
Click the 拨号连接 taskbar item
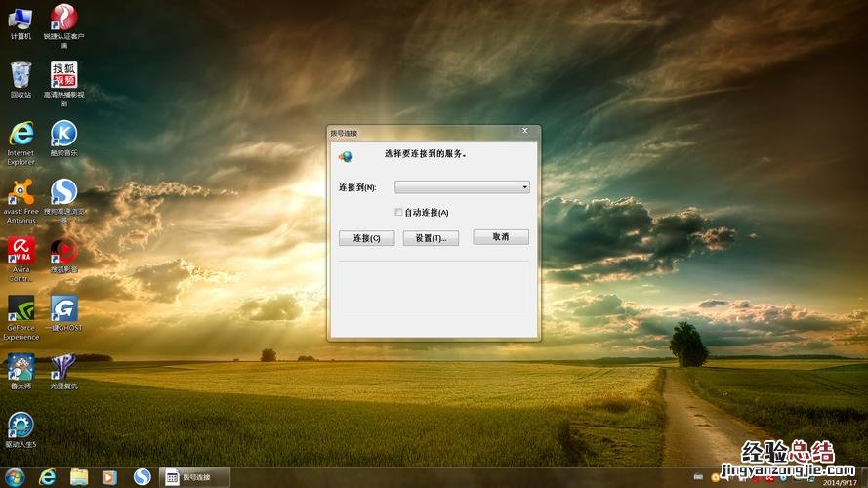pos(195,477)
